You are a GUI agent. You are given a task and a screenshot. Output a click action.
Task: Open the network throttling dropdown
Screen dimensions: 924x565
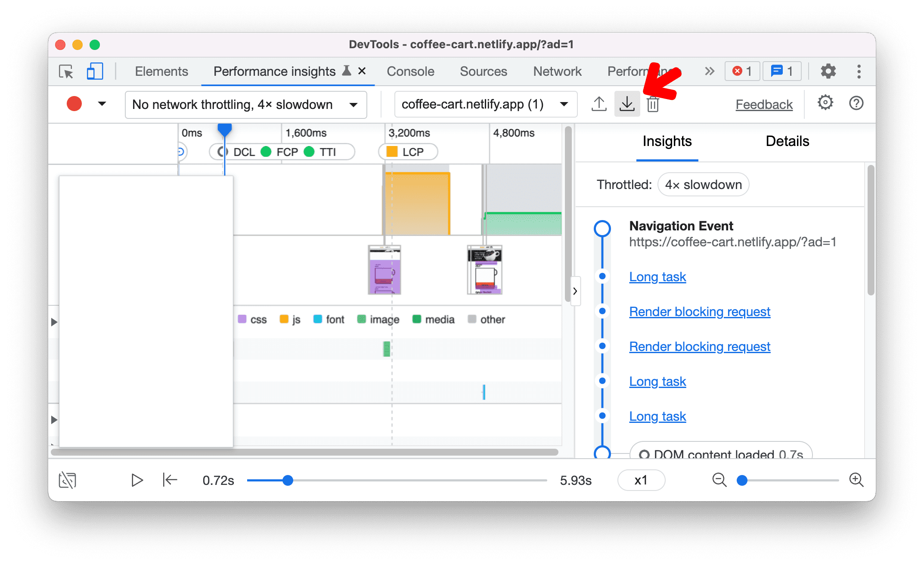point(245,104)
